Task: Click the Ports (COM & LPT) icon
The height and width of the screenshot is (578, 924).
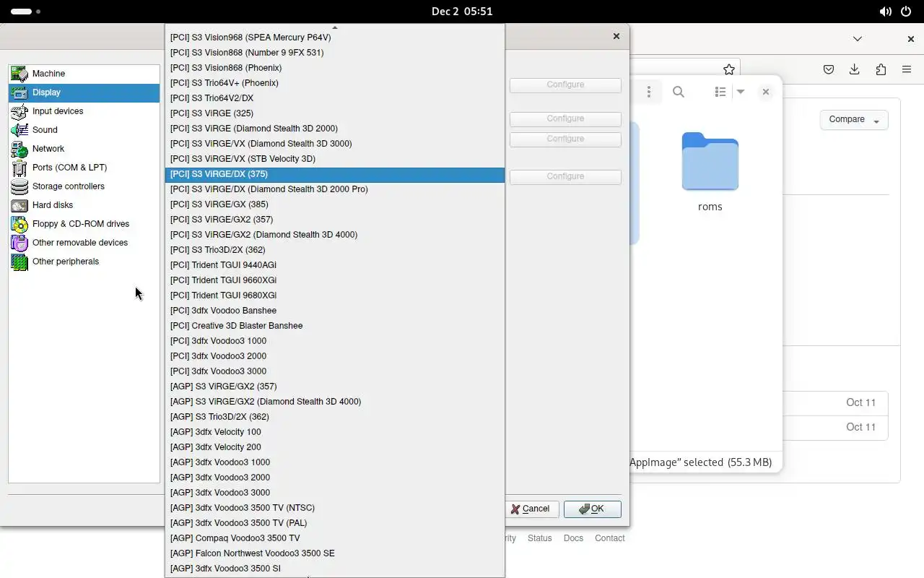Action: 19,168
